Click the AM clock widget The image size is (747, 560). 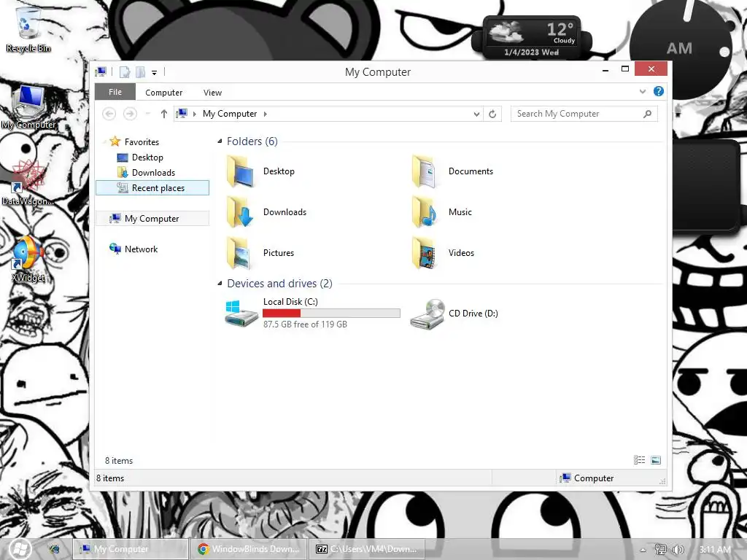coord(680,48)
